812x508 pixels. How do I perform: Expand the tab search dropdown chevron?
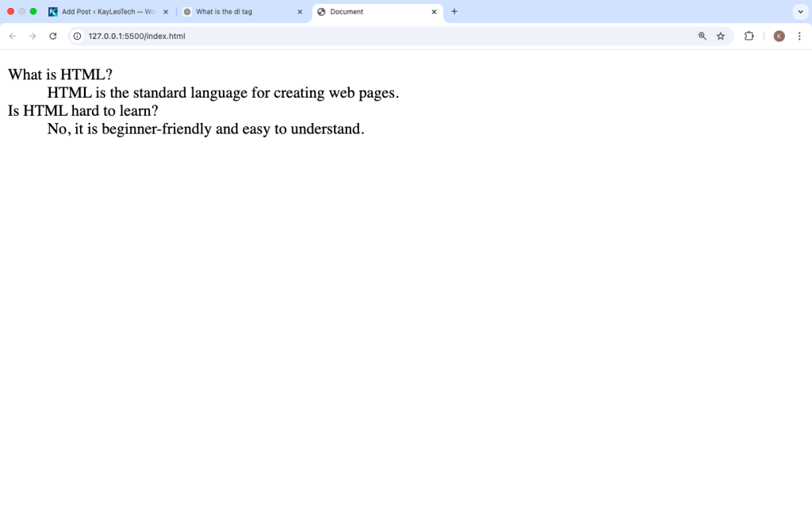[x=799, y=12]
